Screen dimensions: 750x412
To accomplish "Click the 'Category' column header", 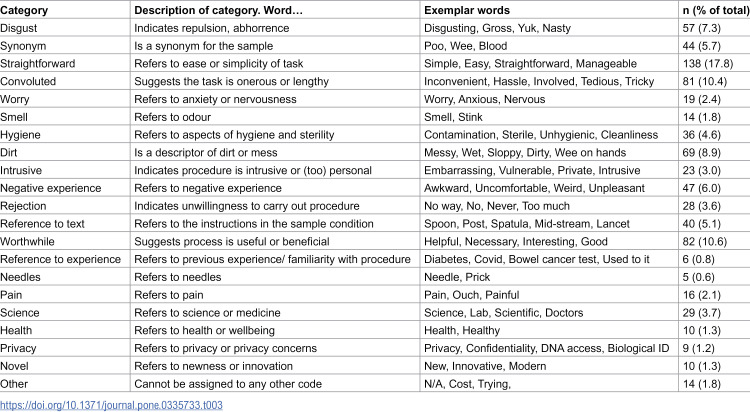I will point(24,10).
